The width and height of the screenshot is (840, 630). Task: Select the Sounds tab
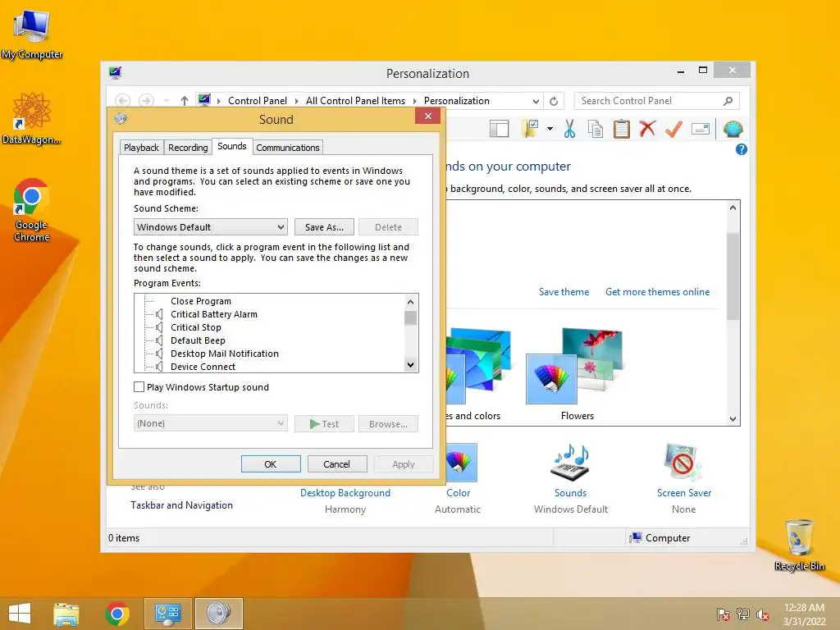[232, 146]
